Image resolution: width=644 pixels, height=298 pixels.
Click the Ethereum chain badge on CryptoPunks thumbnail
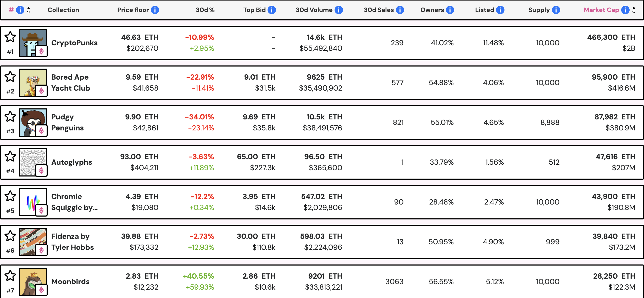tap(41, 51)
